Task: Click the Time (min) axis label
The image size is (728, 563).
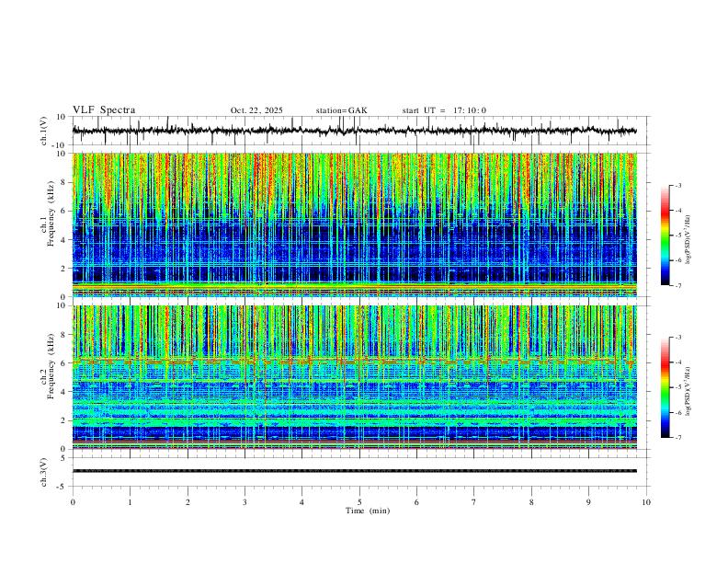Action: tap(368, 511)
